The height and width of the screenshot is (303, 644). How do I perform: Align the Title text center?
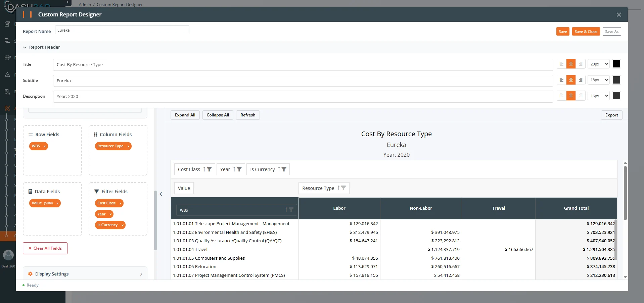point(571,64)
